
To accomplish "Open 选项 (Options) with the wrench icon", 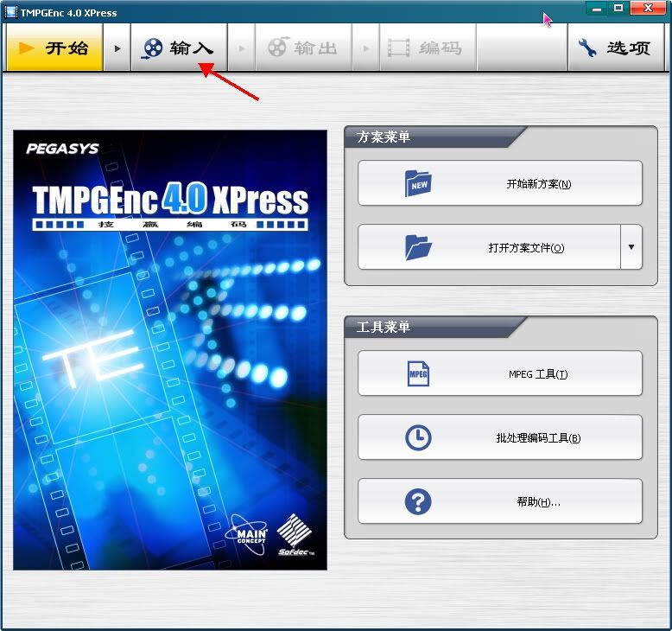I will 587,48.
